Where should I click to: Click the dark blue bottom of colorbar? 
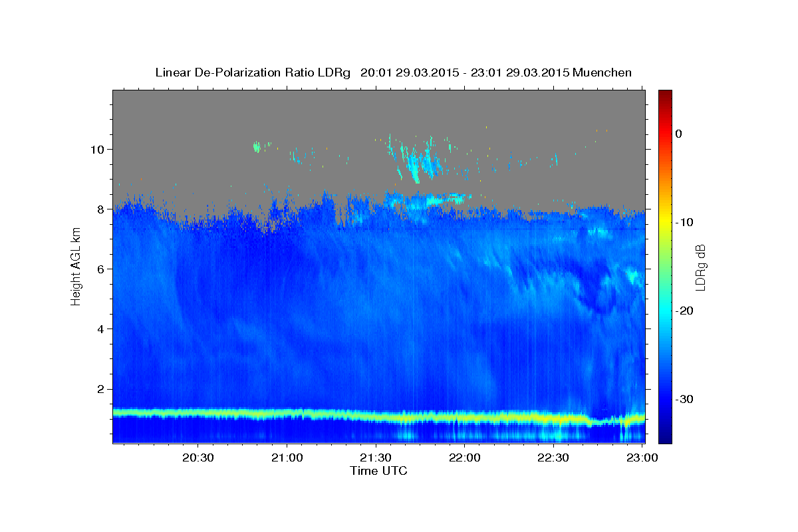coord(665,438)
